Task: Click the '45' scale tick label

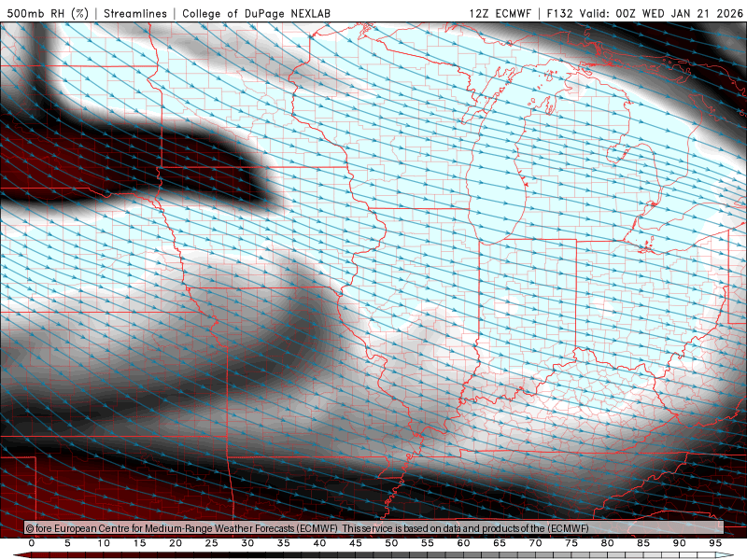Action: (356, 543)
